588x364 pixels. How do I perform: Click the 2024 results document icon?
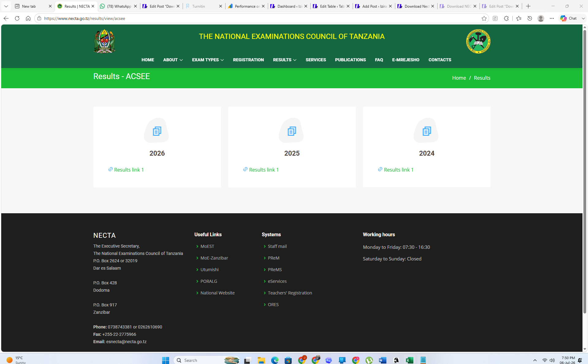[426, 131]
